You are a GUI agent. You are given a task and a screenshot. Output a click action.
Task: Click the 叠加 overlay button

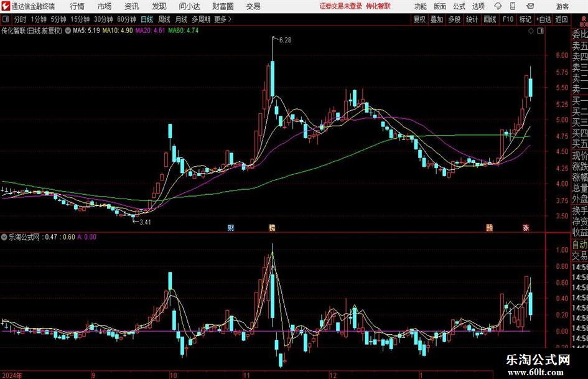pyautogui.click(x=437, y=19)
